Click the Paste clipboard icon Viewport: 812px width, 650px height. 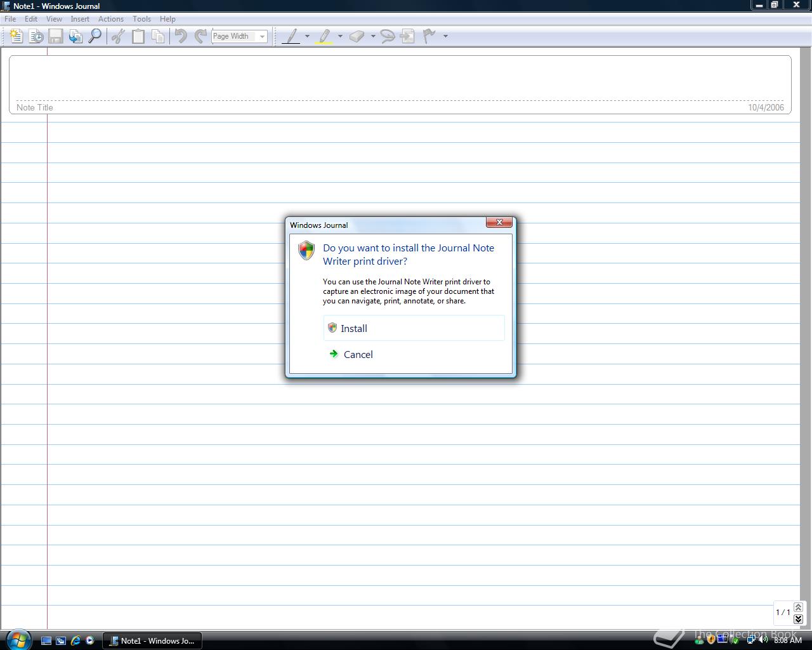(x=138, y=36)
